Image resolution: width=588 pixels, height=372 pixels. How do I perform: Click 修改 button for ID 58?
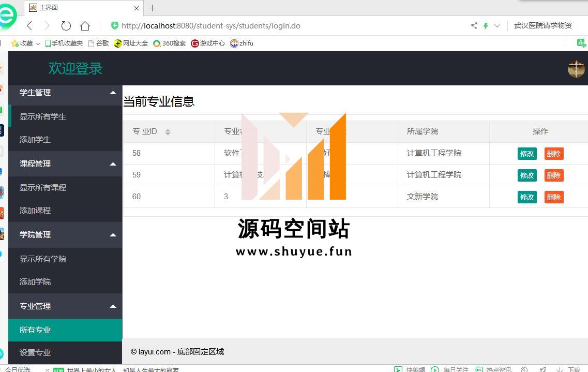point(527,153)
